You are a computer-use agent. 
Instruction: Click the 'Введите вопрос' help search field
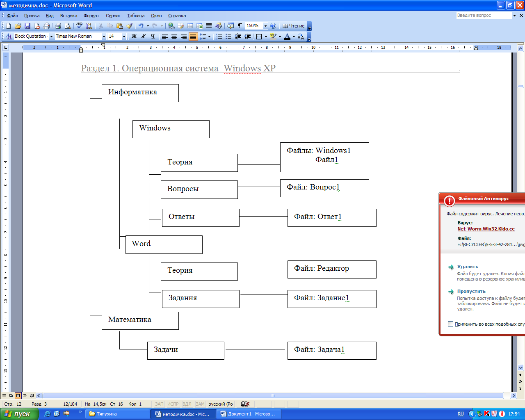484,15
